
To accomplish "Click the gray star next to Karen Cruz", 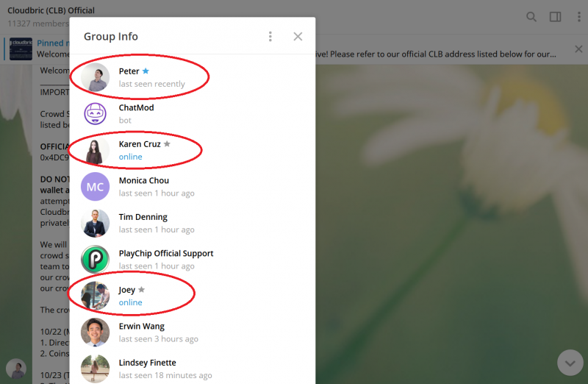I will [x=167, y=143].
